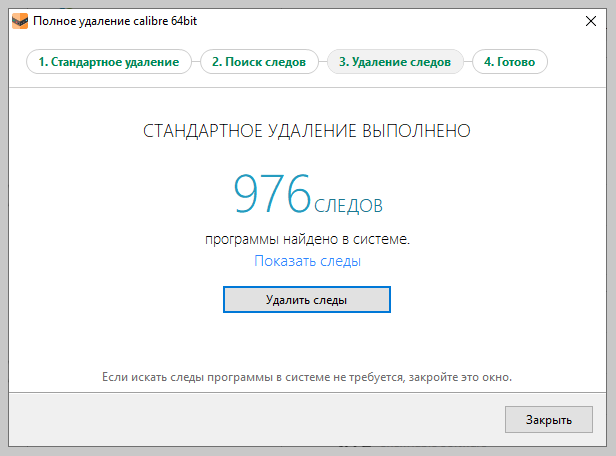Image resolution: width=616 pixels, height=456 pixels.
Task: Click the СЛЕДОВ label next to the number
Action: (348, 206)
